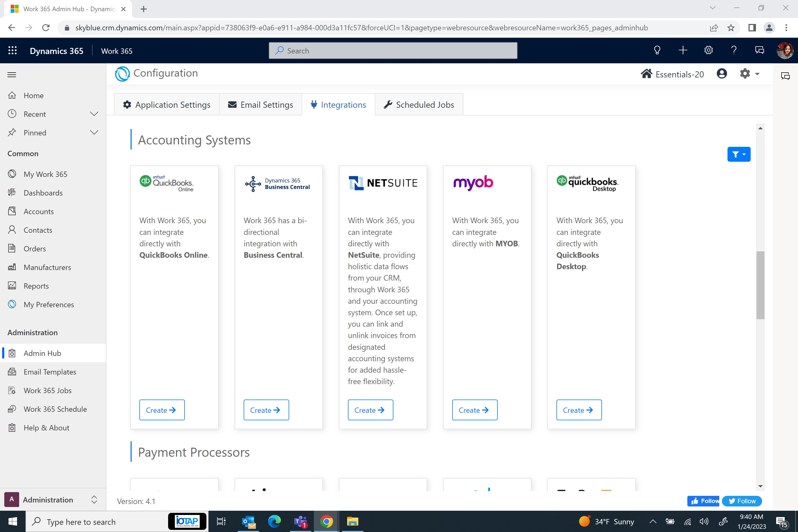
Task: Click the Dynamics 365 search box
Action: (393, 51)
